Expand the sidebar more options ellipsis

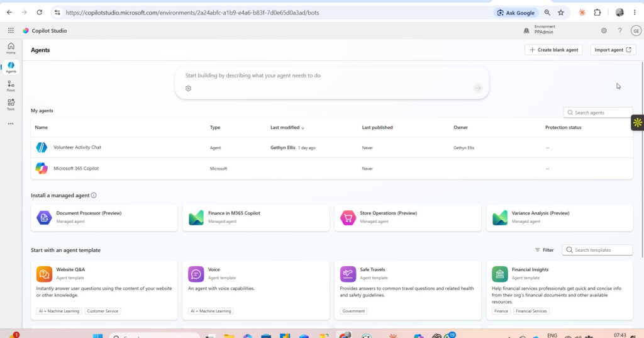11,123
